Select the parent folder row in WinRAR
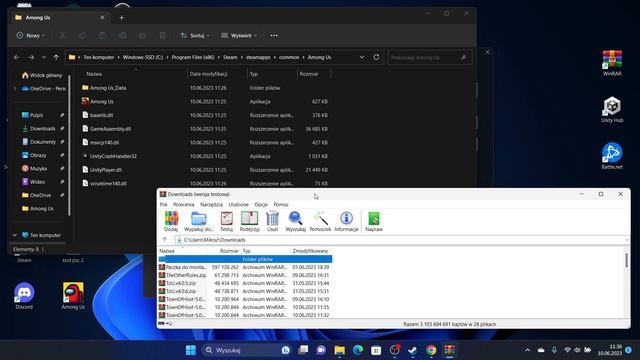This screenshot has height=360, width=640. 245,259
